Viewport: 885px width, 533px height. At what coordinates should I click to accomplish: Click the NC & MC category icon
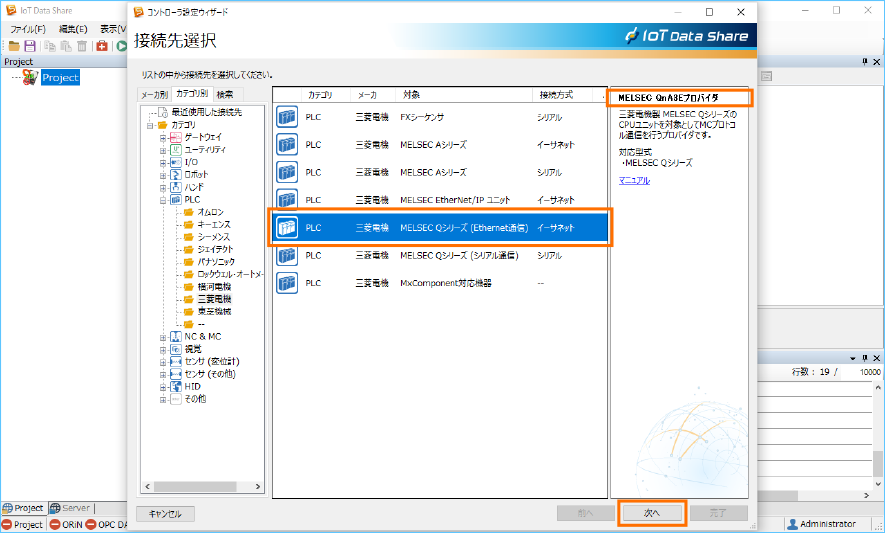[176, 337]
